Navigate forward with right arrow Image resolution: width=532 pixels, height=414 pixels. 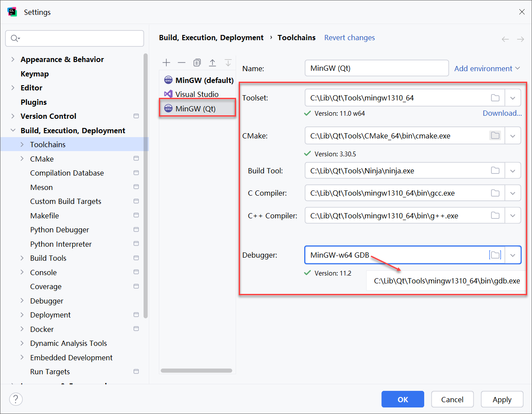(x=520, y=39)
